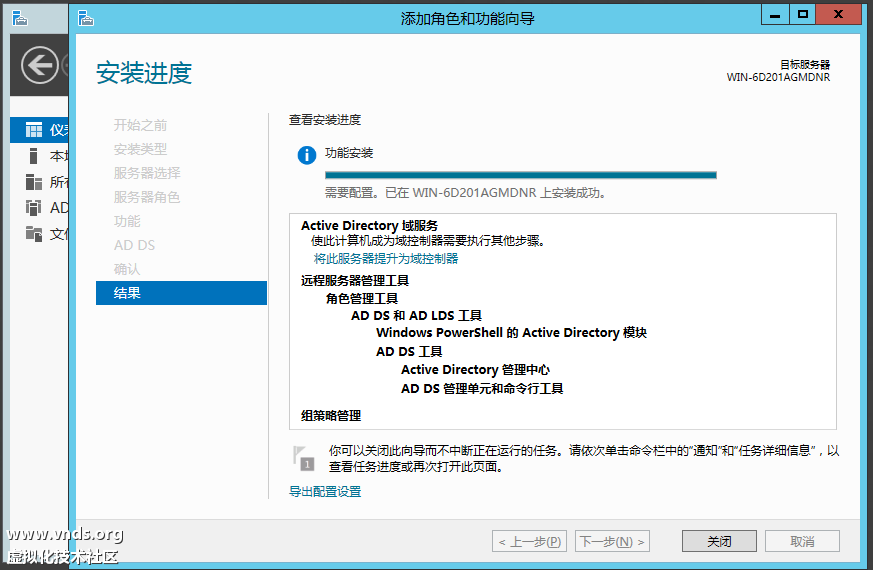The image size is (873, 570).
Task: Click '组策略管理' entry in results
Action: coord(331,415)
